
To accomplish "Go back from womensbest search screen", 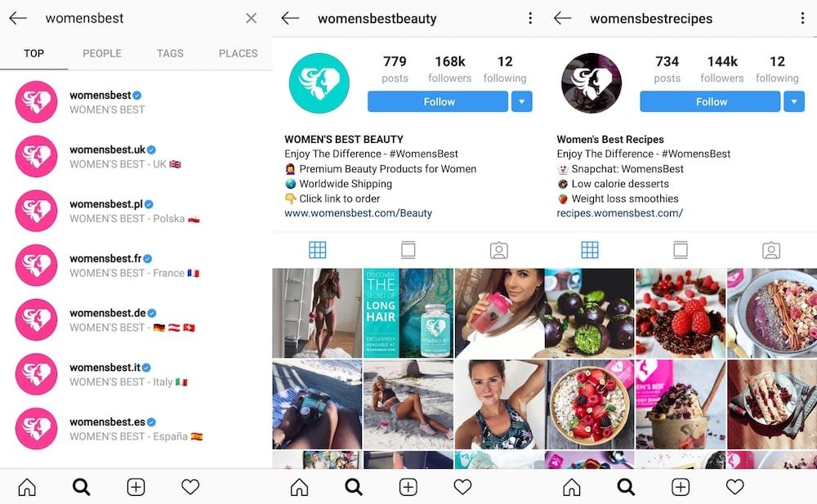I will (x=18, y=18).
